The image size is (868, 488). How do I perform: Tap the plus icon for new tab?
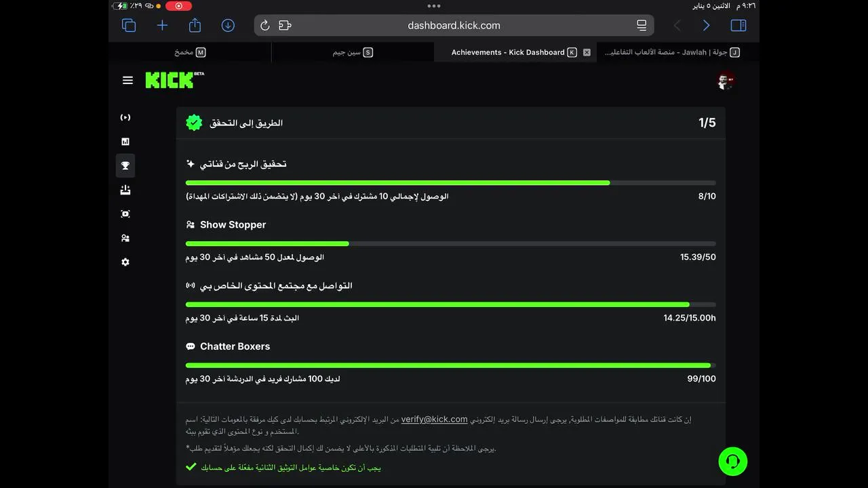162,26
